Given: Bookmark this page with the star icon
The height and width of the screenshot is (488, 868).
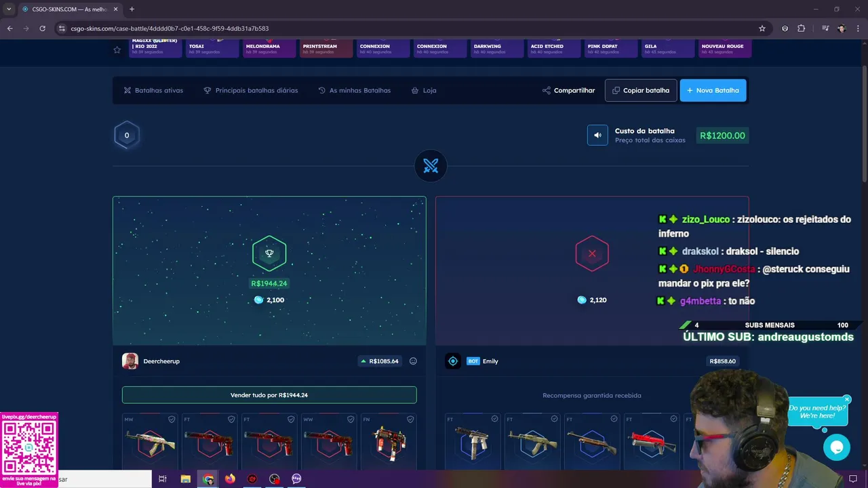Looking at the screenshot, I should tap(762, 28).
